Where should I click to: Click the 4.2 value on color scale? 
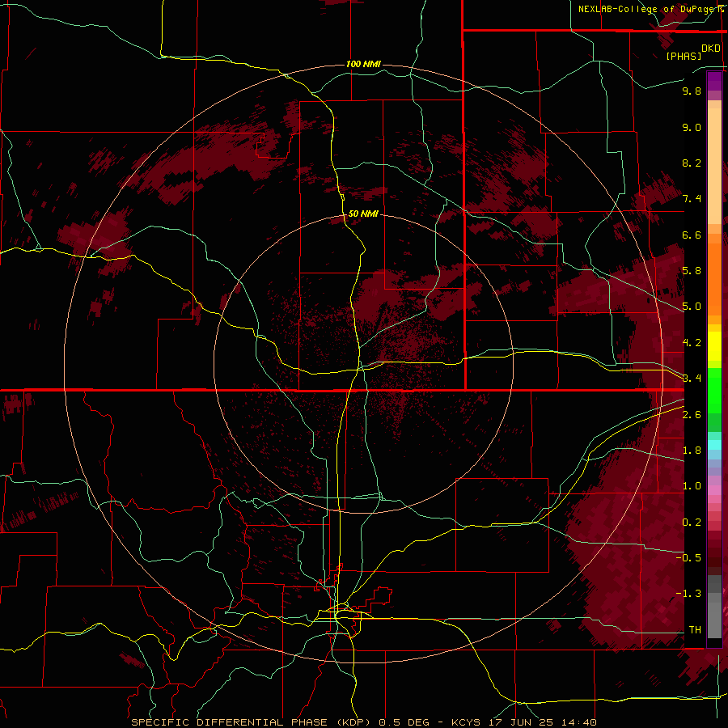692,343
